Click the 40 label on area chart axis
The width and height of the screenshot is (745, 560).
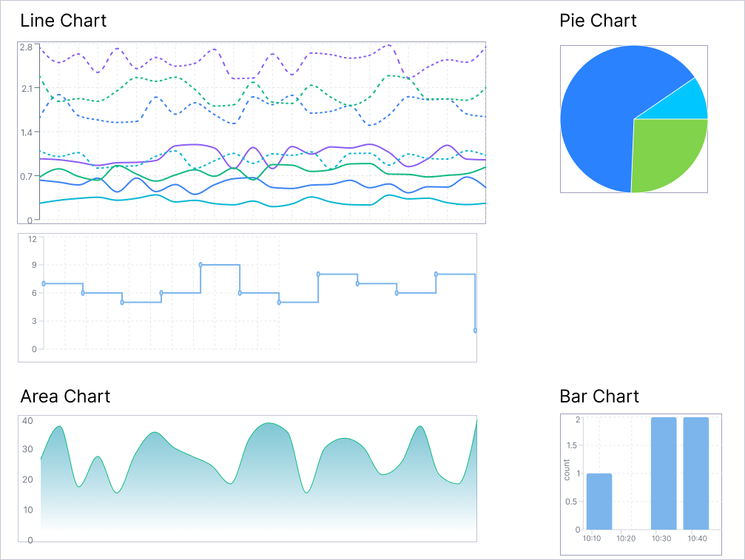point(27,420)
